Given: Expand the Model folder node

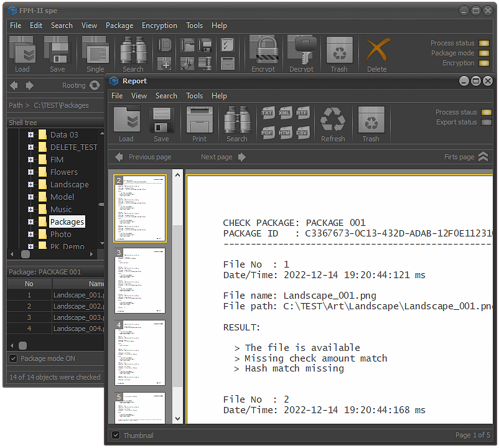Looking at the screenshot, I should pos(30,197).
